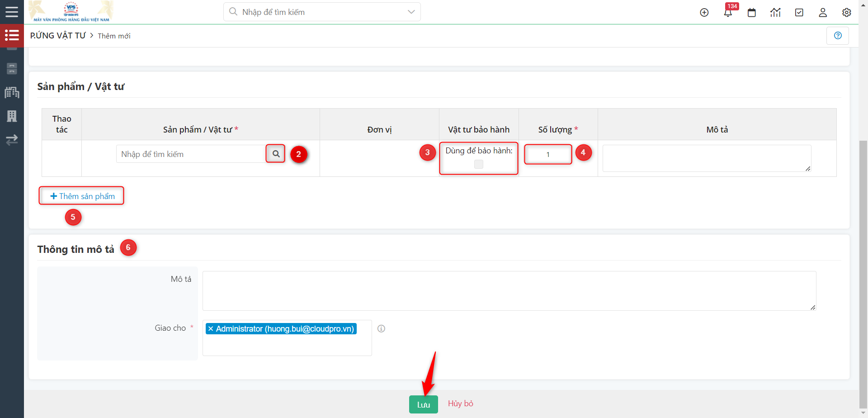Open the factory building sidebar icon

(x=12, y=92)
